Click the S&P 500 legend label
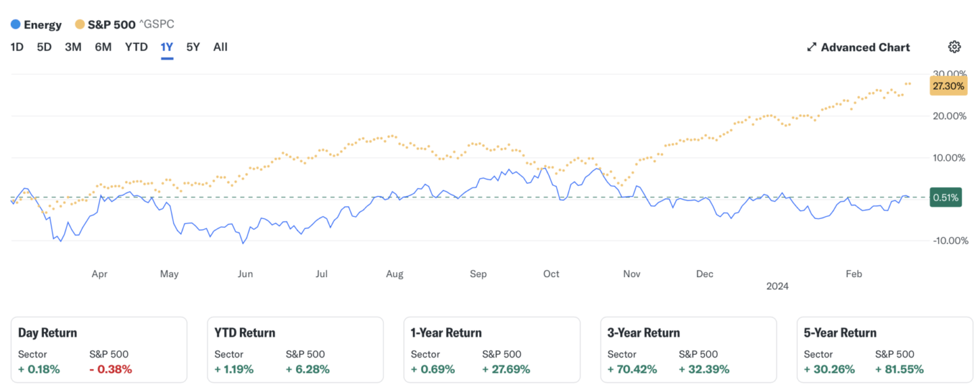Viewport: 980px width, 392px height. 111,25
